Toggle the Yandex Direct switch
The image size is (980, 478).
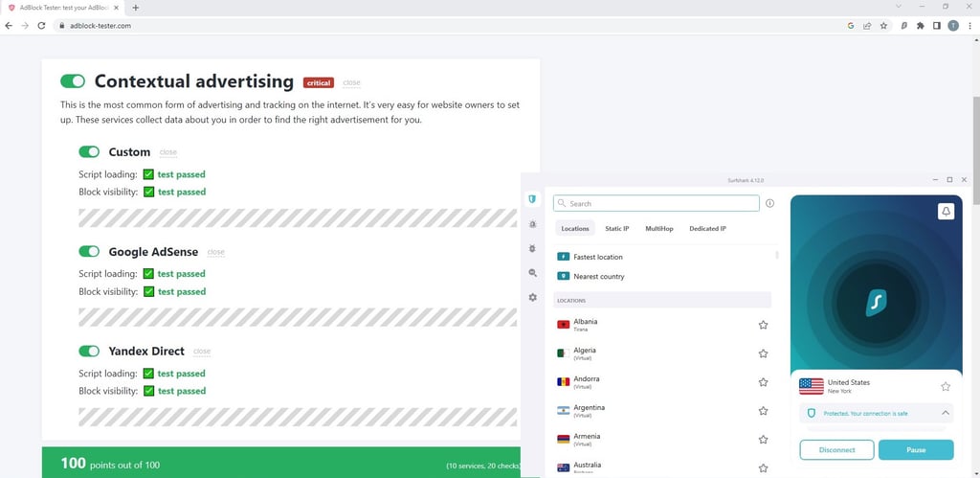[89, 351]
